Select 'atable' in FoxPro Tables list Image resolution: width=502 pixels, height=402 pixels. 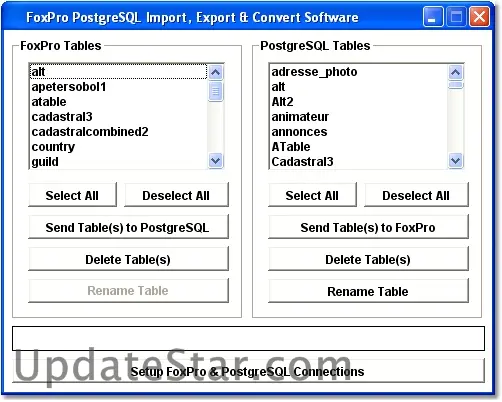pos(118,102)
